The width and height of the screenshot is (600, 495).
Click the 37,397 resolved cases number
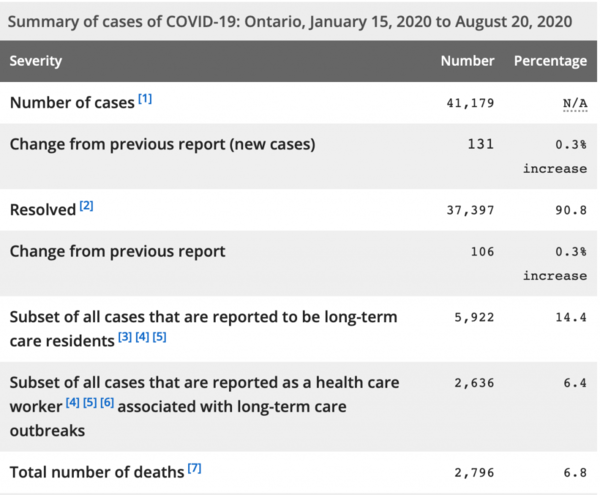point(467,210)
